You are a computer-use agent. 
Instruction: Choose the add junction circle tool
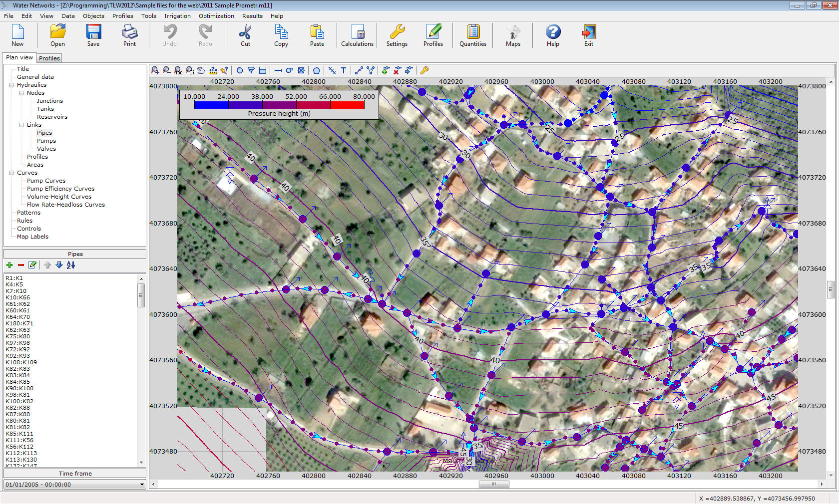pyautogui.click(x=240, y=71)
